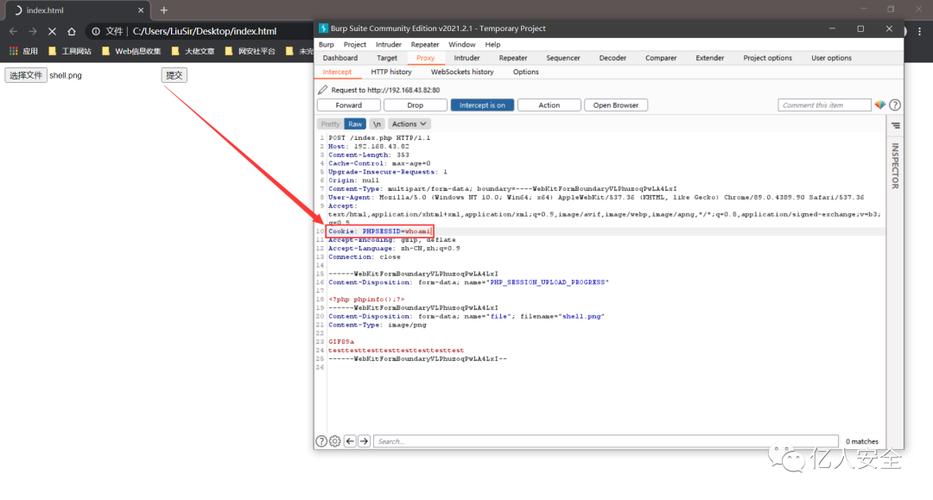Click the rainbow highlight color icon
This screenshot has width=933, height=500.
click(x=880, y=105)
